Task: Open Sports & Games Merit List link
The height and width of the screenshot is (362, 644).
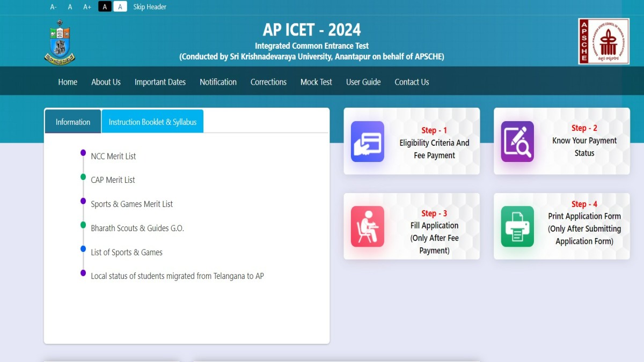Action: pos(131,204)
